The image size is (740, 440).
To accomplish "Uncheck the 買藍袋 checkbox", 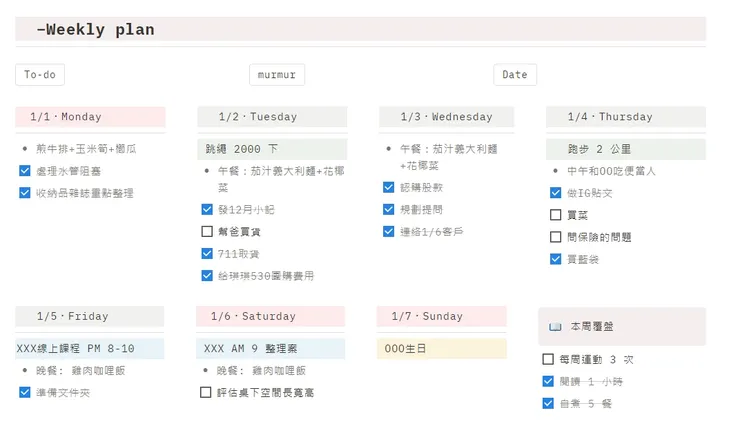I will coord(555,259).
